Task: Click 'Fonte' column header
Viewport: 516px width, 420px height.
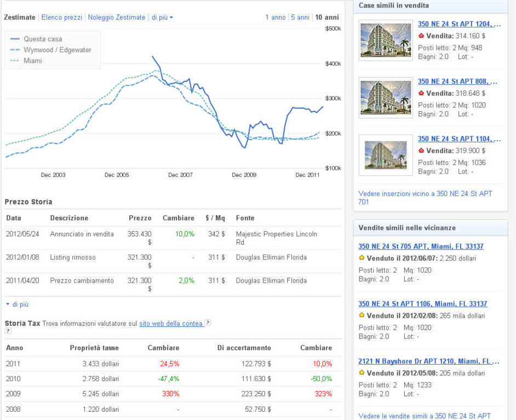Action: [245, 218]
